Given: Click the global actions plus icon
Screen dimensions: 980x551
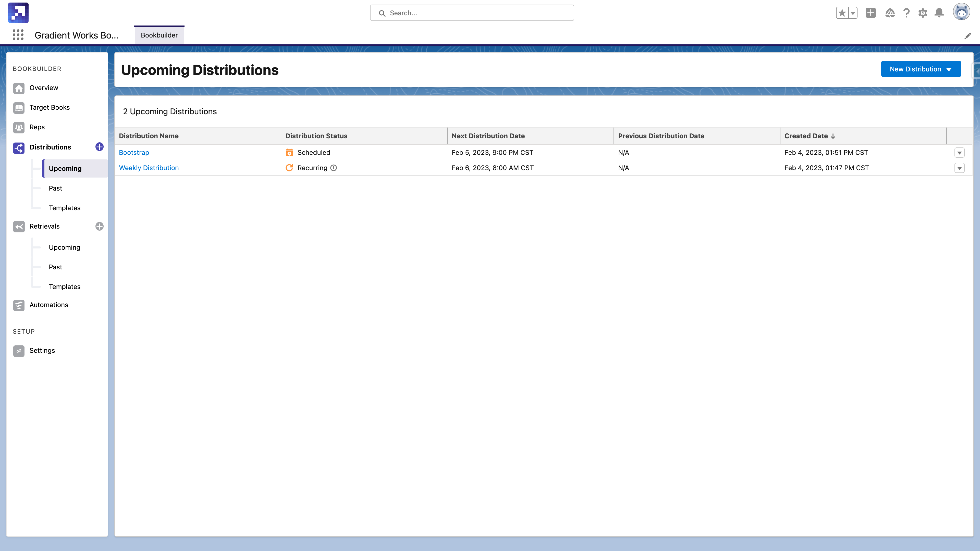Looking at the screenshot, I should pyautogui.click(x=871, y=13).
